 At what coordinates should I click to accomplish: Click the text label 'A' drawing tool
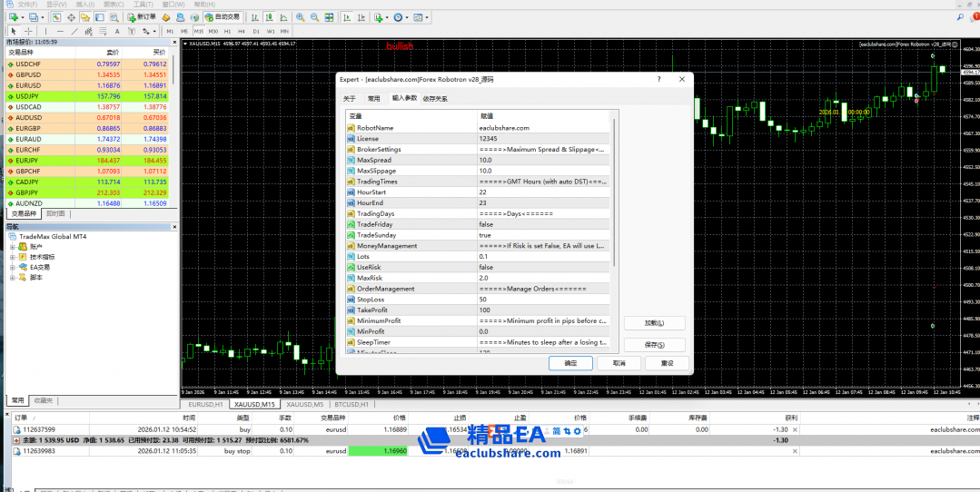(117, 31)
